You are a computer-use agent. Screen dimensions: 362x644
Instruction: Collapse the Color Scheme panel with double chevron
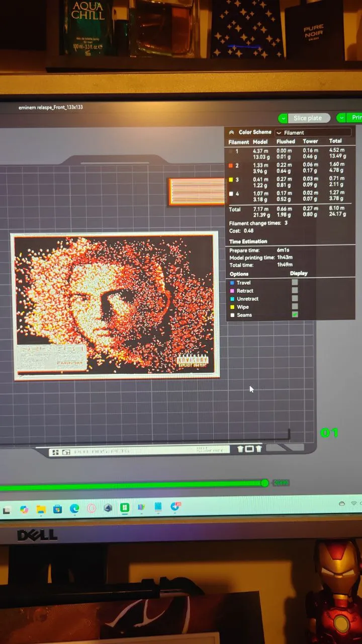[x=232, y=132]
